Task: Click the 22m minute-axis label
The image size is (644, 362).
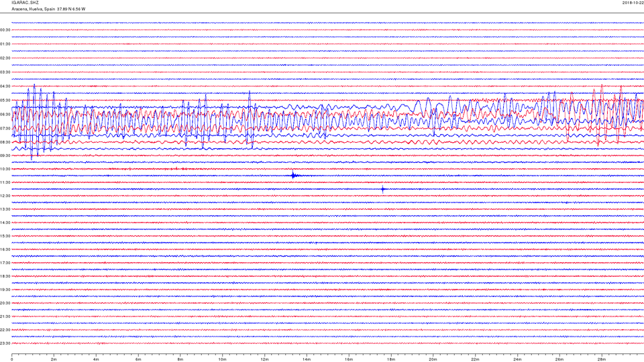Action: [475, 359]
